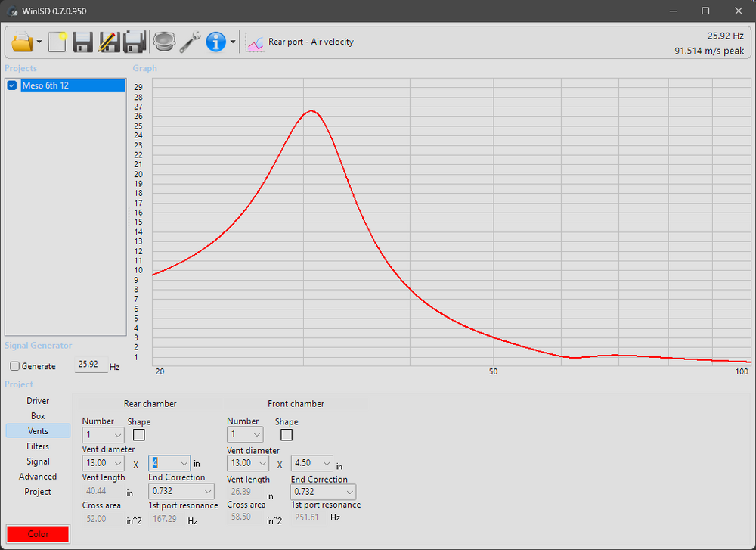The width and height of the screenshot is (756, 550).
Task: Enable the Generate signal checkbox
Action: pyautogui.click(x=15, y=366)
